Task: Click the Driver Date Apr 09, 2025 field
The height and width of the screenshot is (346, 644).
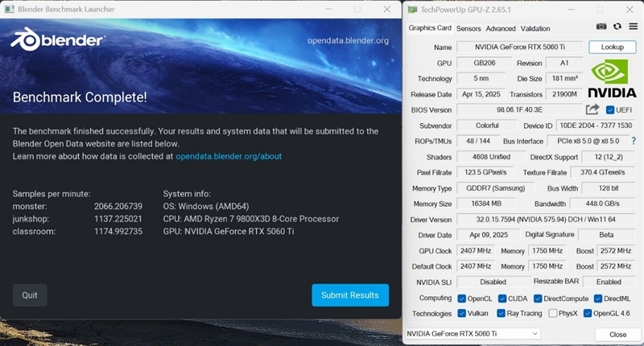Action: [489, 235]
